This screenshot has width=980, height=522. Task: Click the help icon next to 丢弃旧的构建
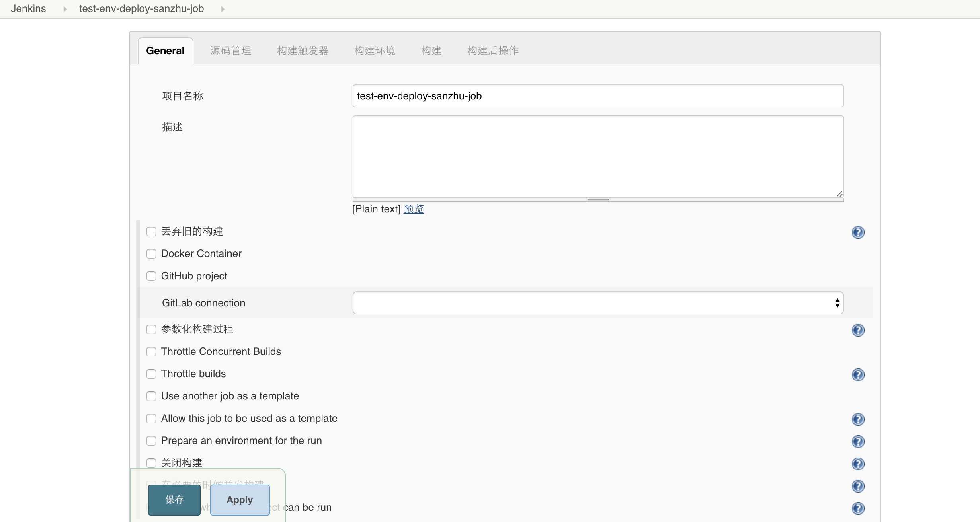click(858, 232)
